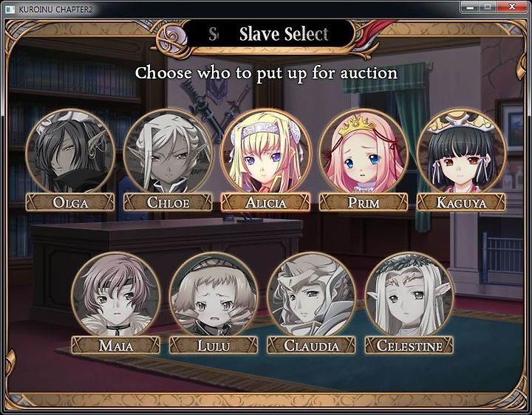
Task: Click the Claudia name plate
Action: [312, 346]
